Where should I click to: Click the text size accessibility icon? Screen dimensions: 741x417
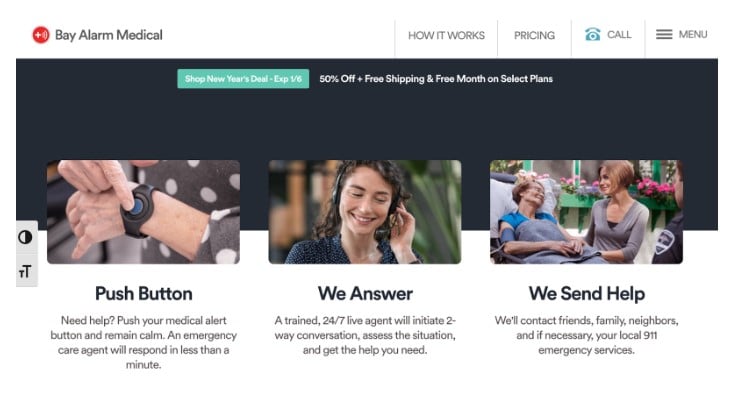(x=25, y=271)
